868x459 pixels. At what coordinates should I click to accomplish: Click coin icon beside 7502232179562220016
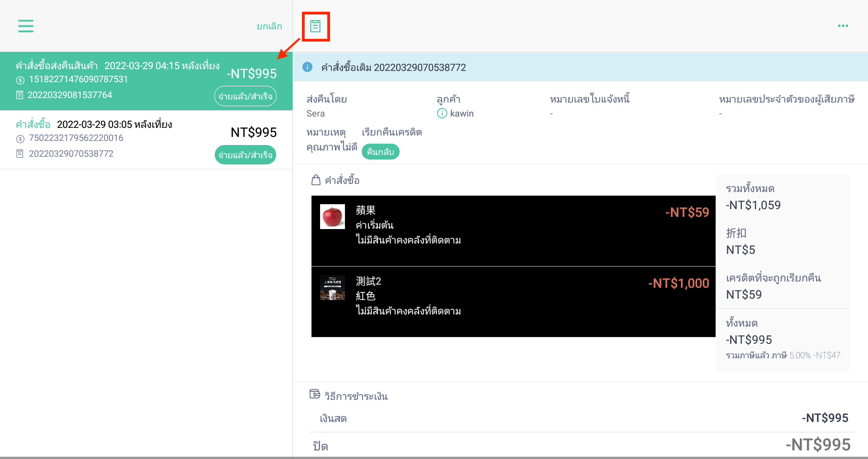coord(20,139)
